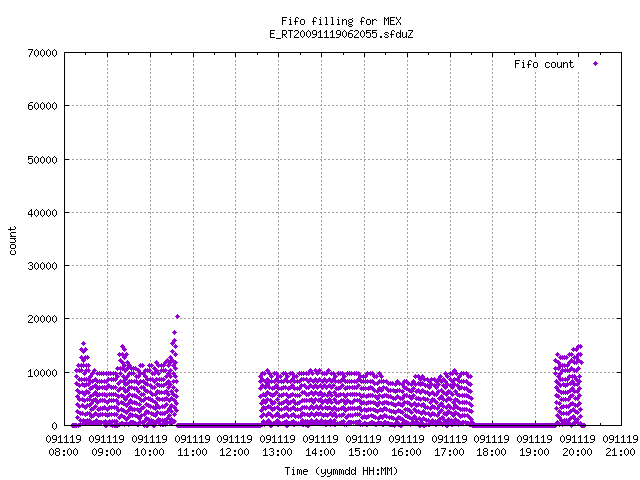
Task: Click the x-axis tick 091119 15:00
Action: click(363, 446)
